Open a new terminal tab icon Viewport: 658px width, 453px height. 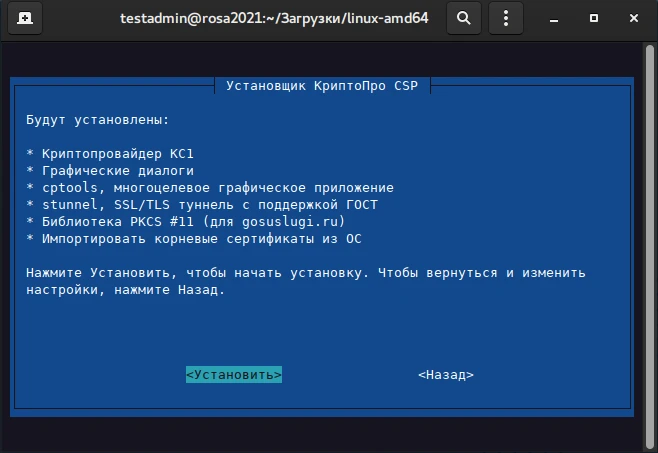click(x=25, y=18)
